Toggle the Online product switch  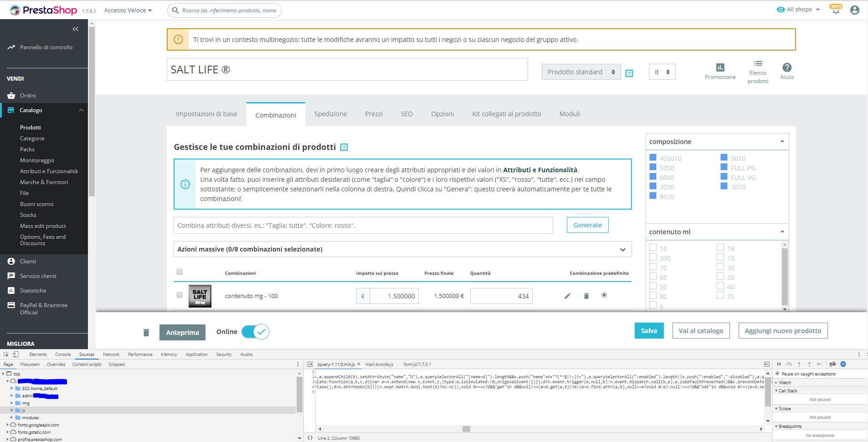pyautogui.click(x=255, y=332)
